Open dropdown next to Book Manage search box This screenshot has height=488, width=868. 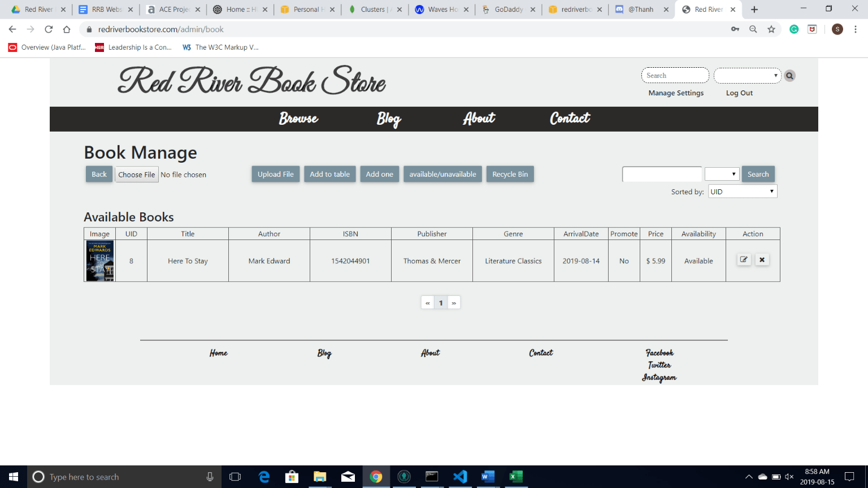coord(722,174)
